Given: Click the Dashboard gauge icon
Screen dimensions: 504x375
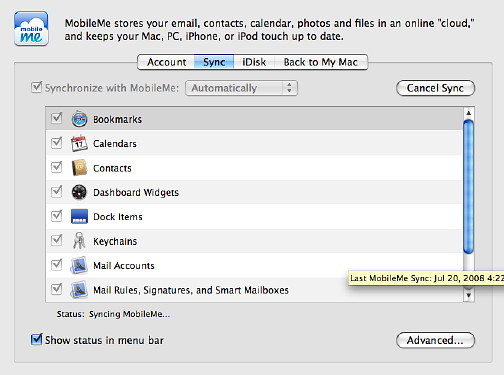Looking at the screenshot, I should pos(79,192).
